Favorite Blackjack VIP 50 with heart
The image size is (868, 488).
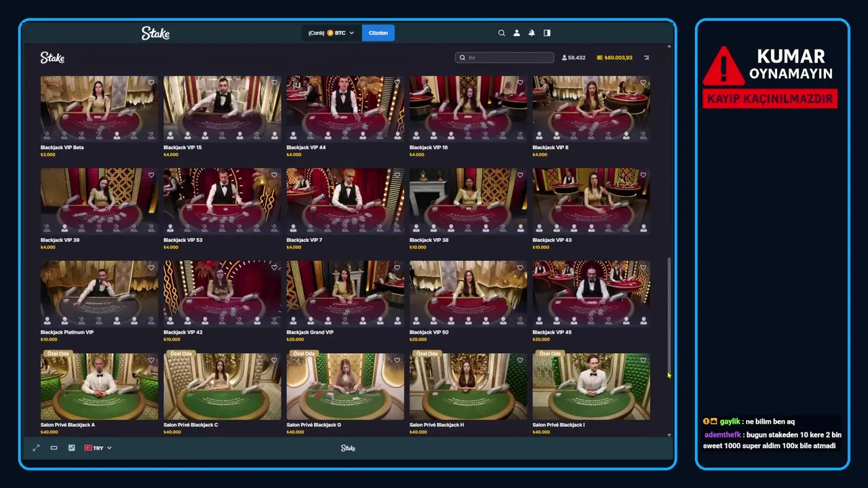tap(520, 268)
